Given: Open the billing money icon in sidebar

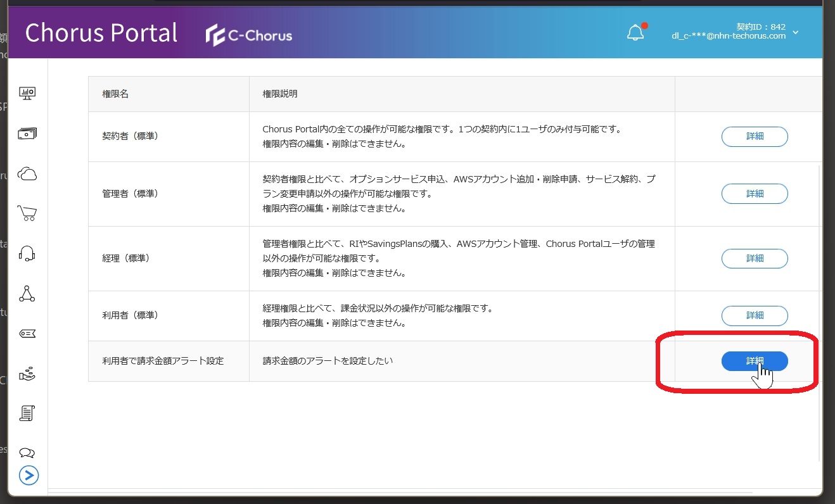Looking at the screenshot, I should 27,134.
